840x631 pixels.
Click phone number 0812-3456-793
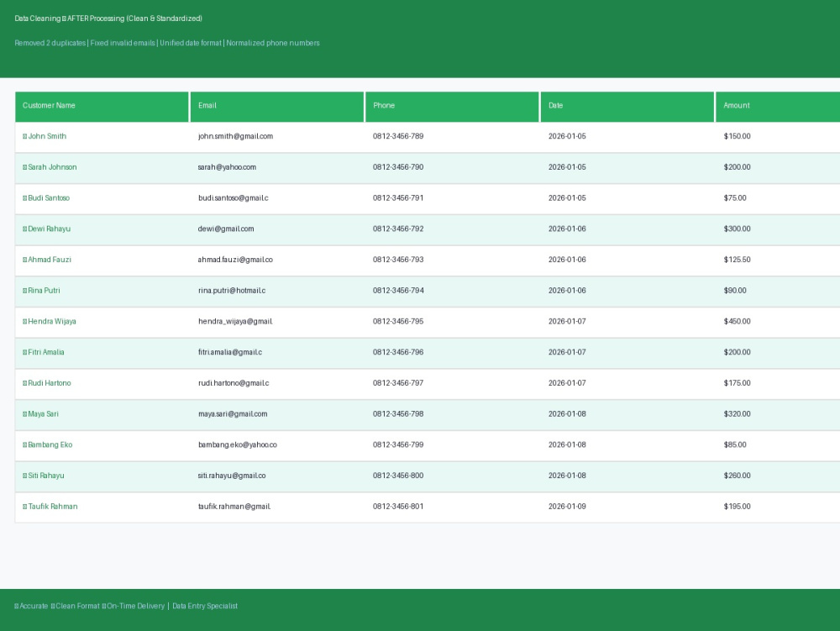pos(398,260)
